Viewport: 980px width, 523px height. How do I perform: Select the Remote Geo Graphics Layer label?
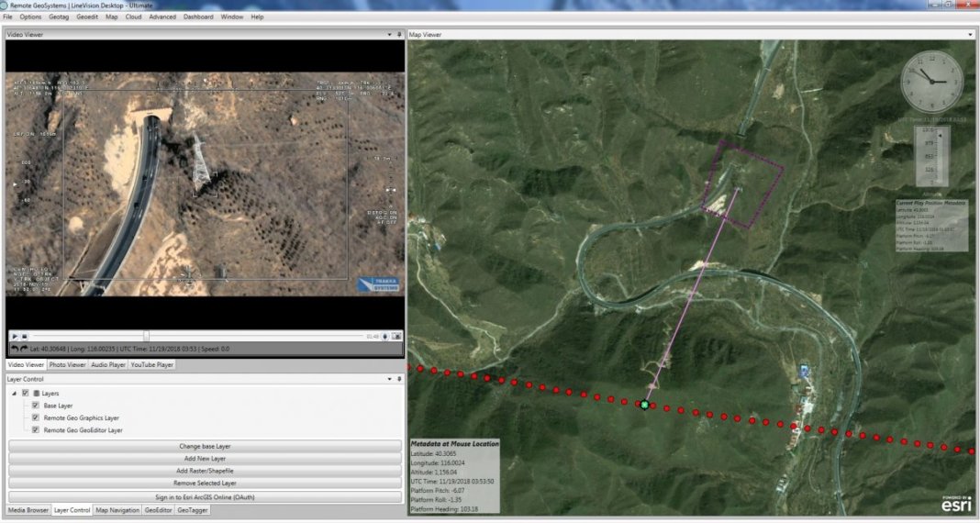click(82, 418)
